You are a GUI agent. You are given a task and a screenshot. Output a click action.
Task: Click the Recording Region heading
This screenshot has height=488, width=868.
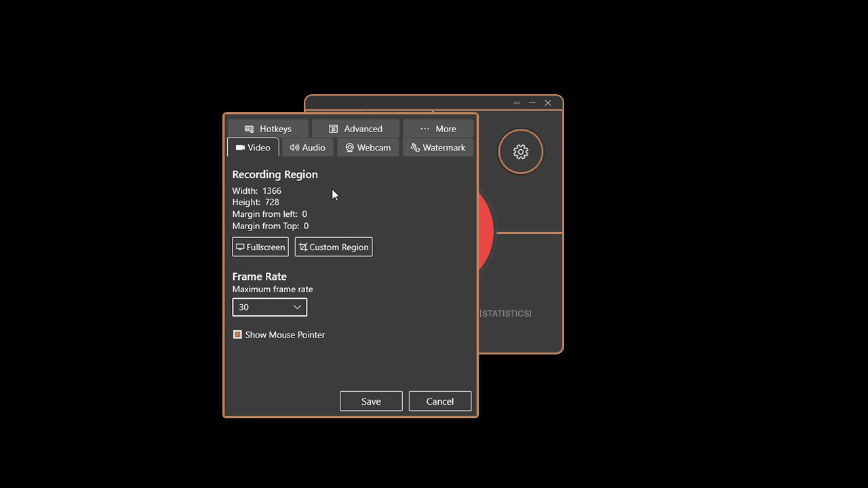(x=275, y=174)
